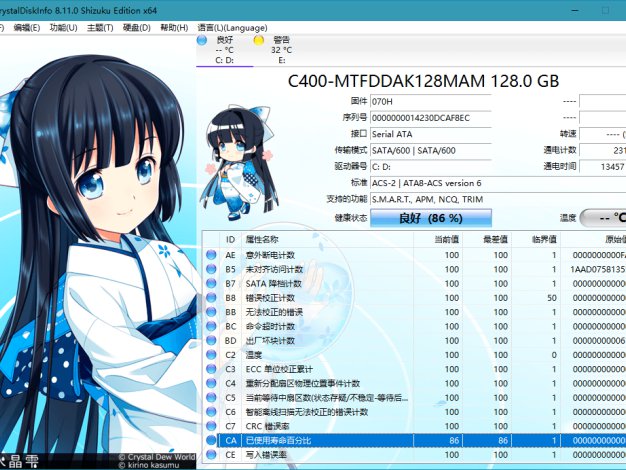Image resolution: width=626 pixels, height=470 pixels.
Task: Click the drive letter field C: D:
Action: point(431,167)
